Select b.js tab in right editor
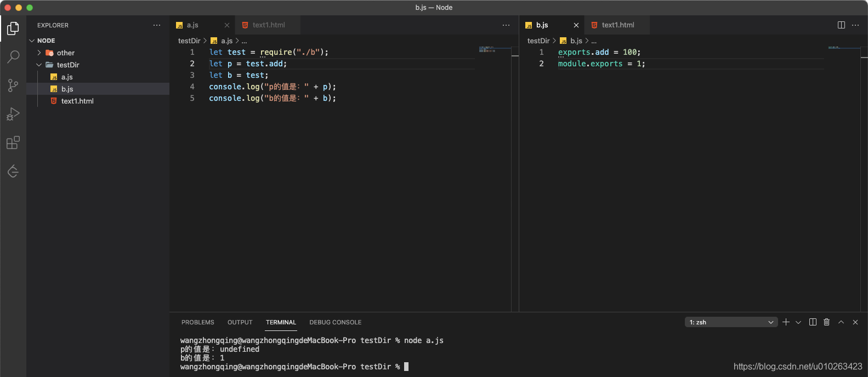 point(552,25)
